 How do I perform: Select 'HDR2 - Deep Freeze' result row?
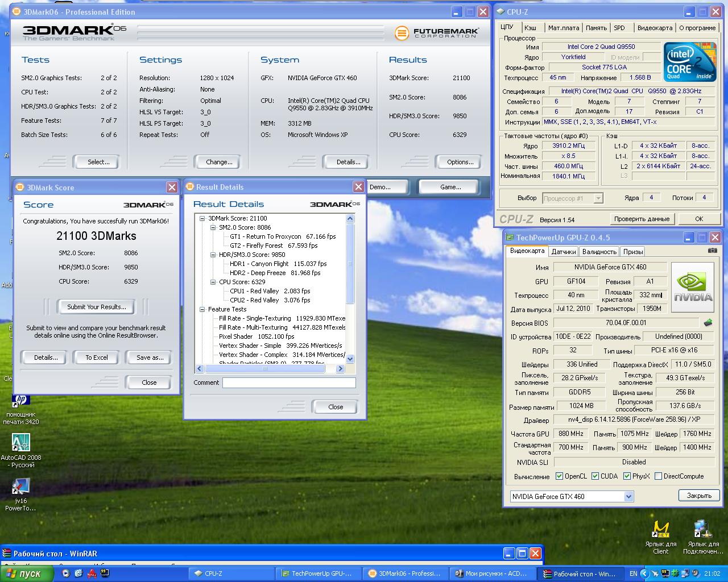pos(275,273)
